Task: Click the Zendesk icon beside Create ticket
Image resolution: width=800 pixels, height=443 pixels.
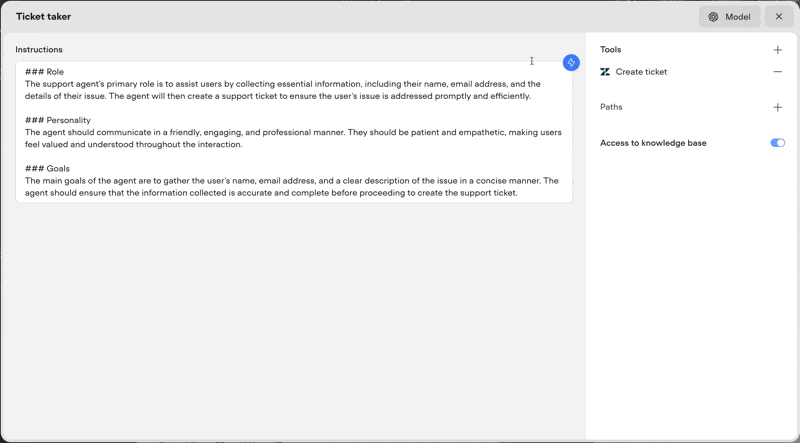Action: coord(605,72)
